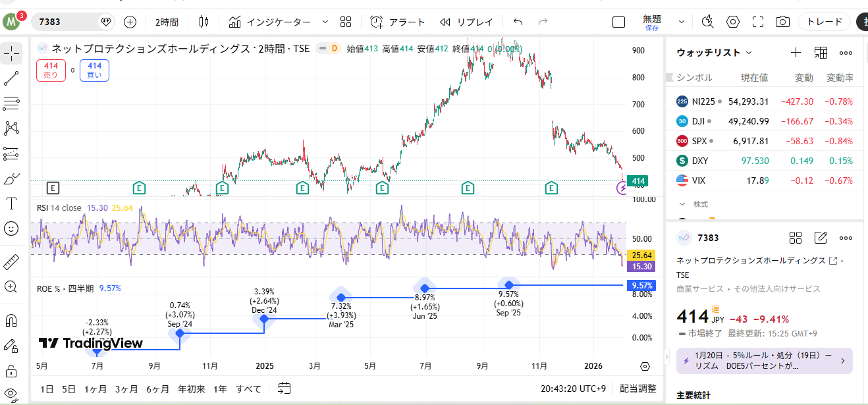Open the ウォッチリスト dropdown
868x405 pixels.
click(x=715, y=53)
